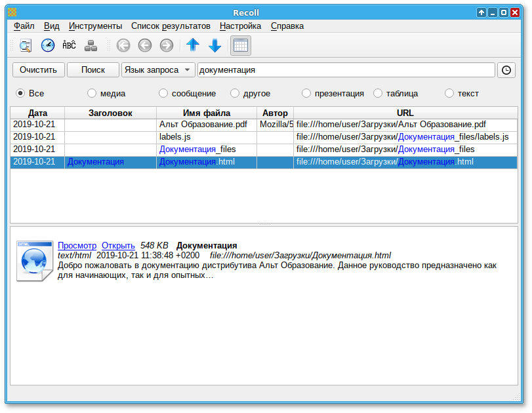Screen dimensions: 532x413
Task: Click URL cell 'file:///home/user/Загрузки/Альт Образование.pdf'
Action: click(x=405, y=125)
